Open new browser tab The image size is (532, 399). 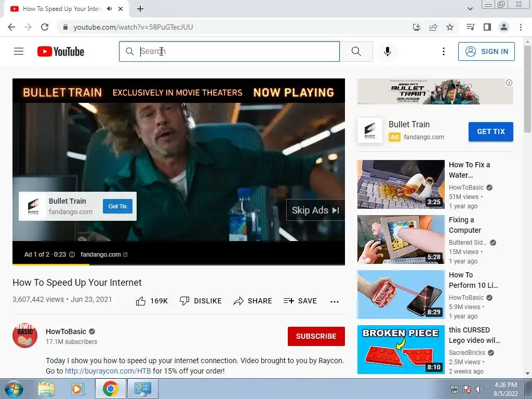pos(140,9)
